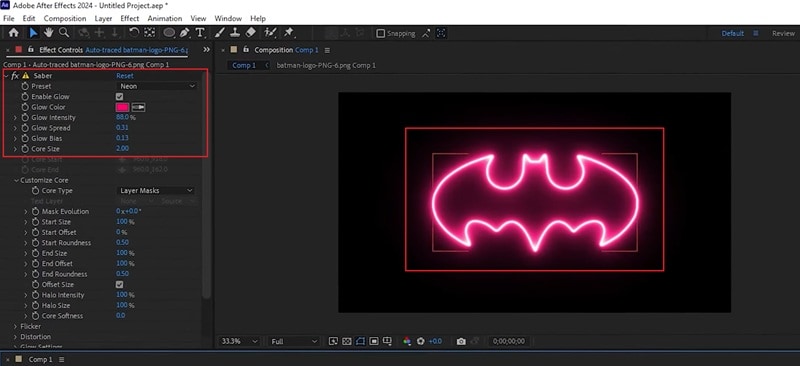Select the Pen tool
The image size is (800, 366).
[x=184, y=33]
